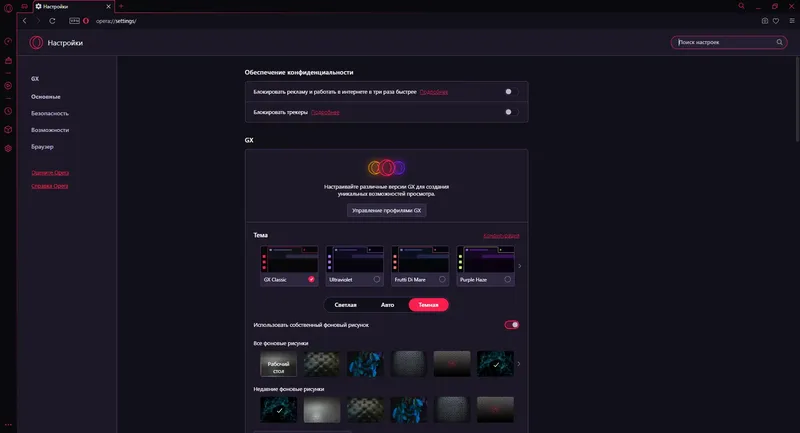Show more wallpapers with right chevron

(x=519, y=364)
